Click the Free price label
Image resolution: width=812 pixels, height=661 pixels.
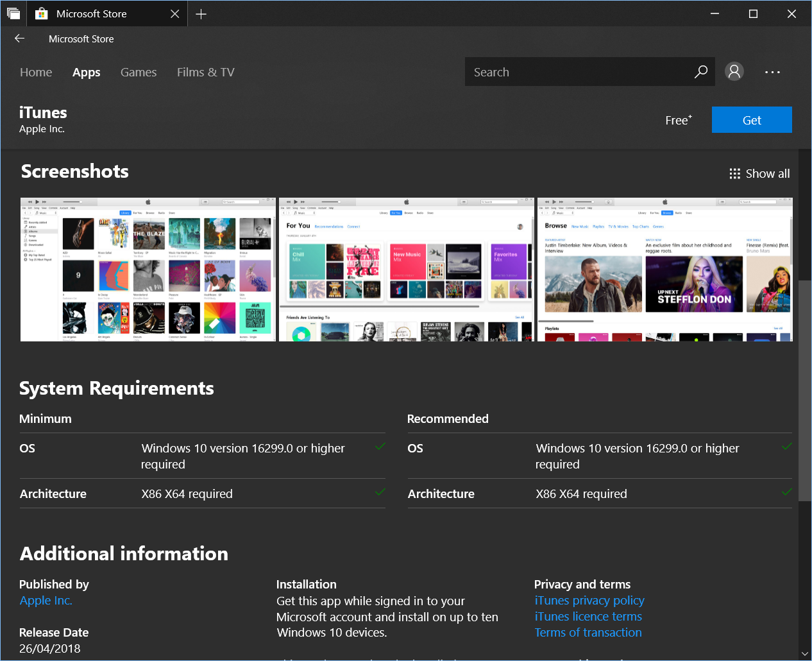tap(679, 120)
